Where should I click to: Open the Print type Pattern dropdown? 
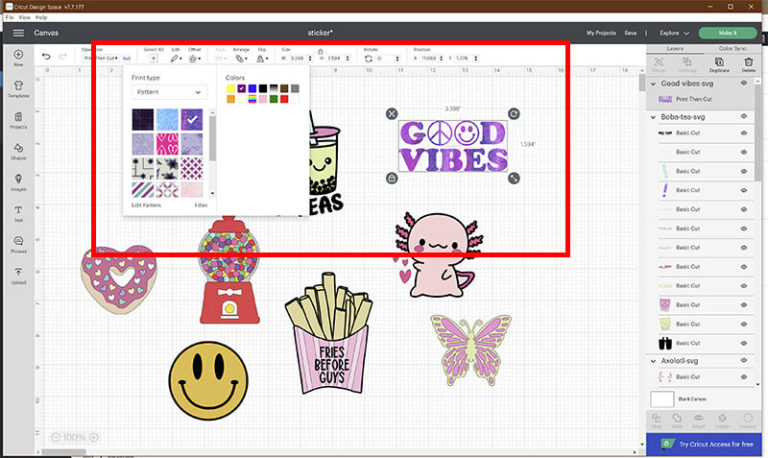pyautogui.click(x=169, y=92)
